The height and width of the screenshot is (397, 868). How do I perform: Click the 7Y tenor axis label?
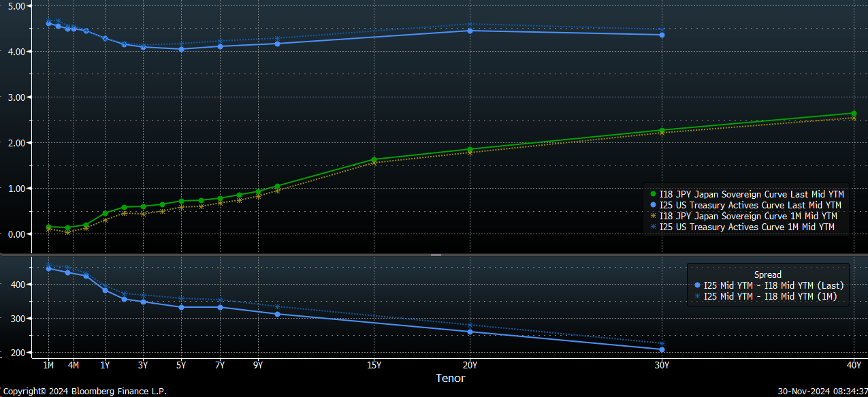click(x=220, y=366)
